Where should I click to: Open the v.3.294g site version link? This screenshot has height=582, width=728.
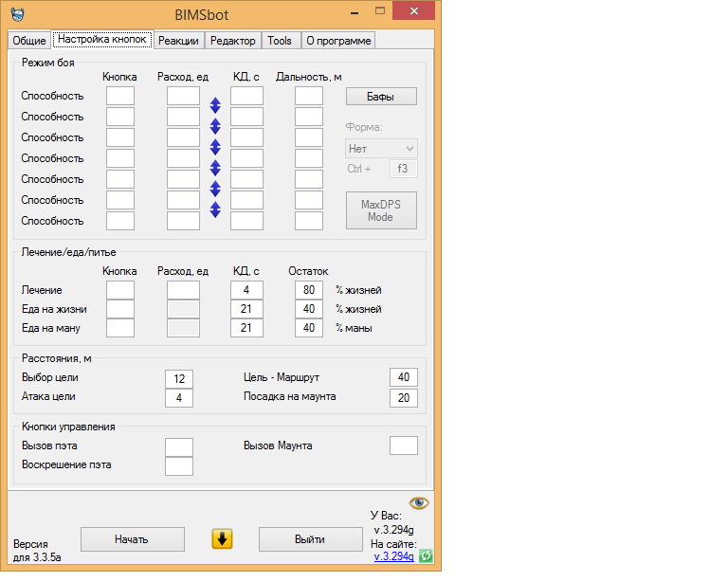tap(393, 556)
